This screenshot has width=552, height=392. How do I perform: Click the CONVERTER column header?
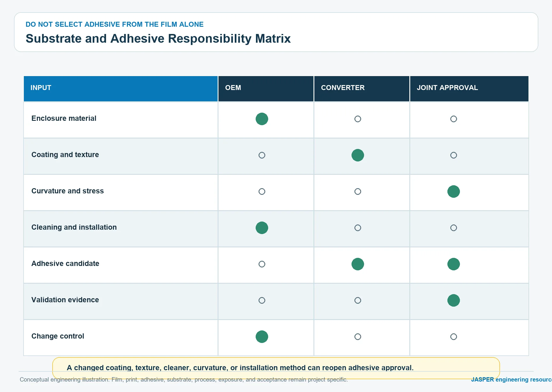click(x=362, y=89)
